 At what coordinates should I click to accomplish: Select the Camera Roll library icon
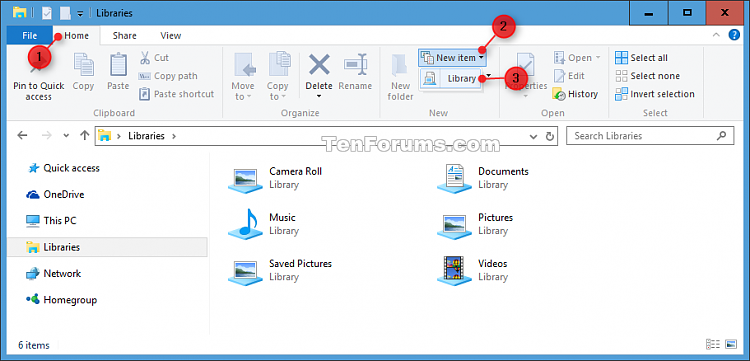point(245,179)
